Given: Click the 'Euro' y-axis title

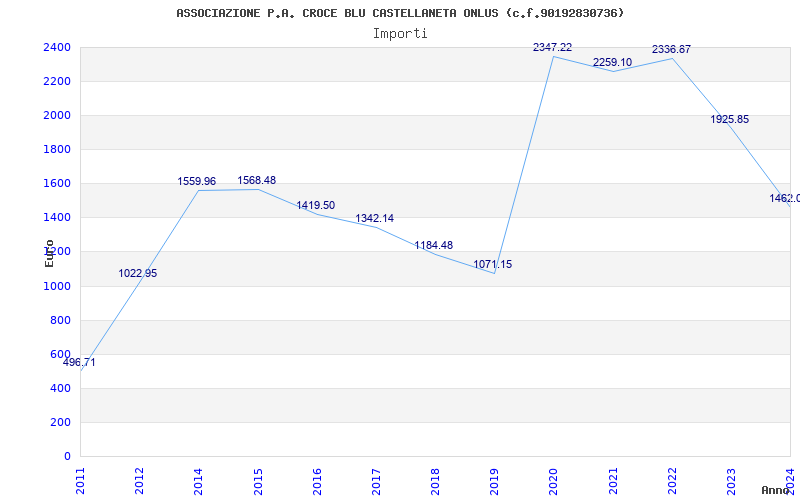Looking at the screenshot, I should pos(49,254).
